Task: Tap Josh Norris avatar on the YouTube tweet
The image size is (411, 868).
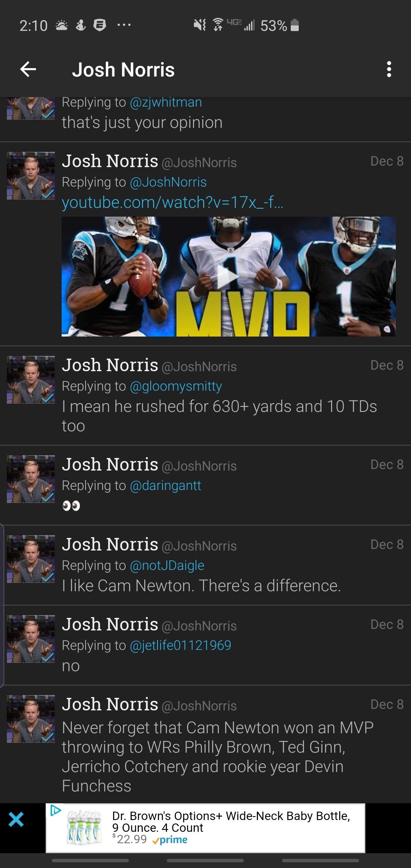Action: tap(31, 176)
